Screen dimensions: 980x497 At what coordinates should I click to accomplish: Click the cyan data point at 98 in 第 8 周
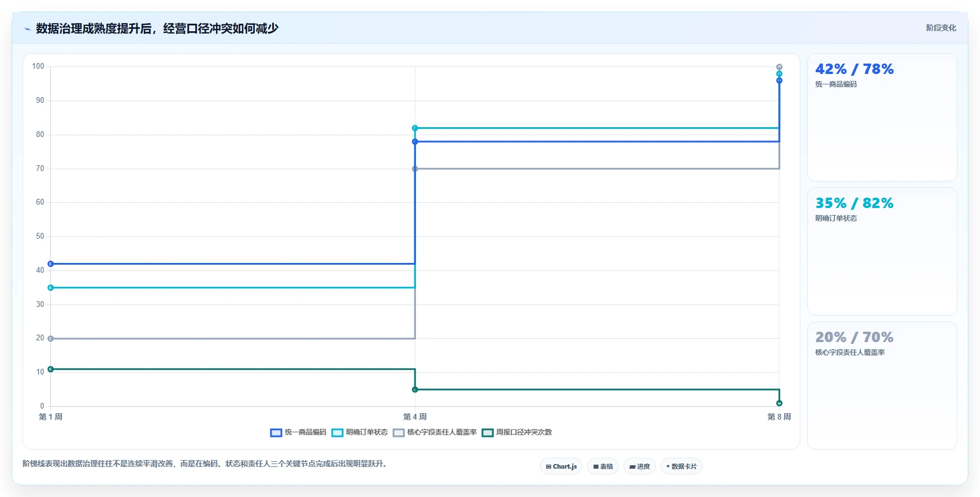pyautogui.click(x=779, y=74)
